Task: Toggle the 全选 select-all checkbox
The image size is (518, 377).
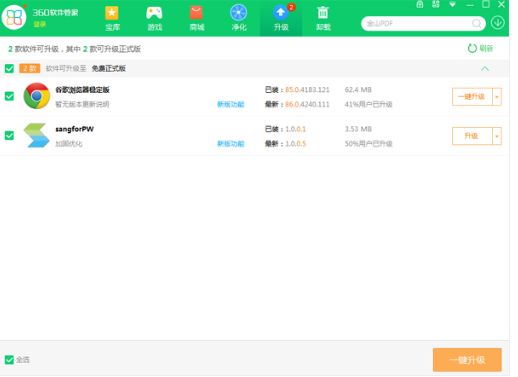Action: coord(9,360)
